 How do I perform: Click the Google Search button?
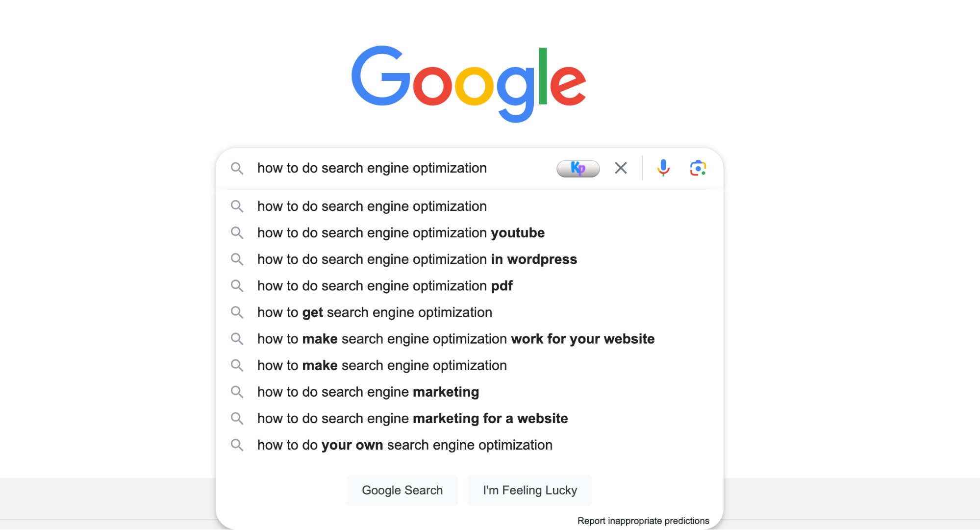[x=402, y=490]
